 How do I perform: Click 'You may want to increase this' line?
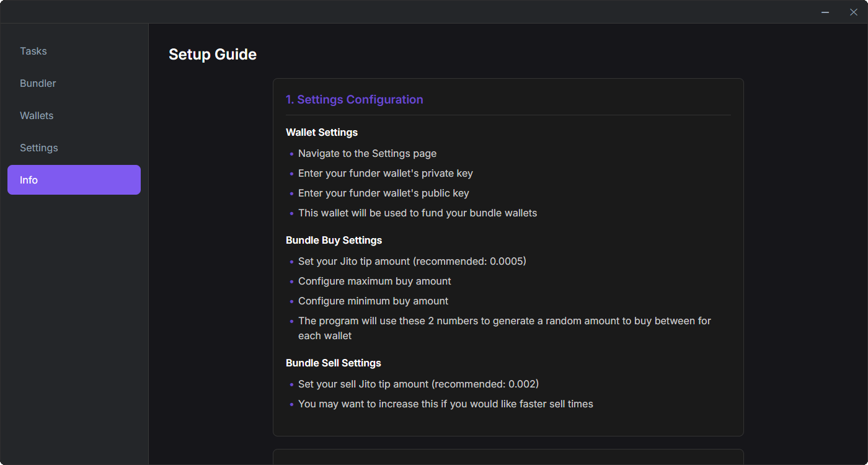pyautogui.click(x=446, y=404)
